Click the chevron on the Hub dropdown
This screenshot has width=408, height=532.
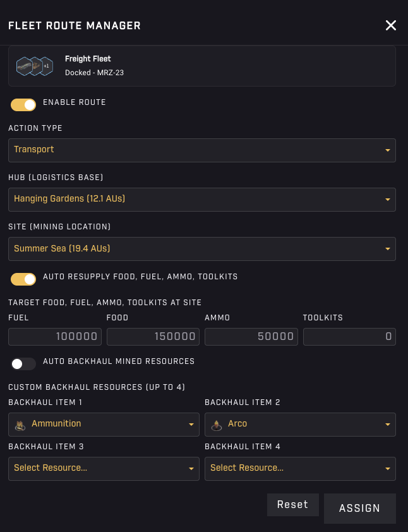tap(387, 199)
